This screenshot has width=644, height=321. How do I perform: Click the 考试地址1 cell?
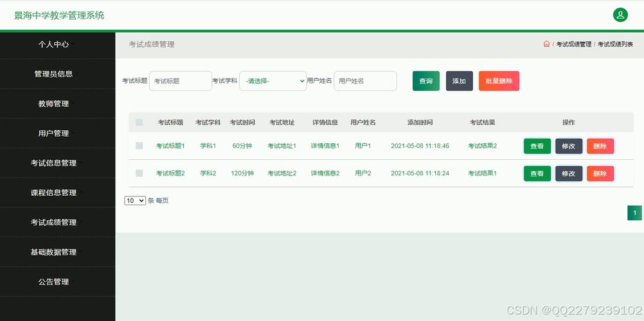[282, 146]
